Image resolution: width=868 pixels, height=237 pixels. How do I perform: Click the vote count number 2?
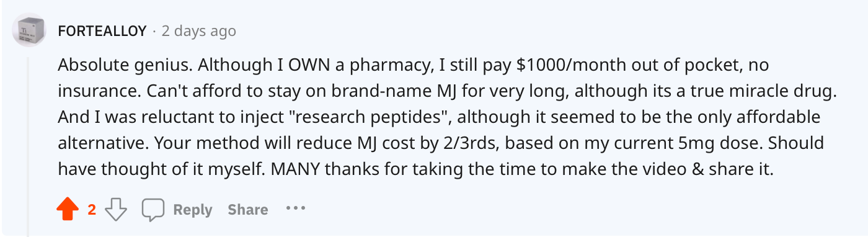pyautogui.click(x=92, y=210)
